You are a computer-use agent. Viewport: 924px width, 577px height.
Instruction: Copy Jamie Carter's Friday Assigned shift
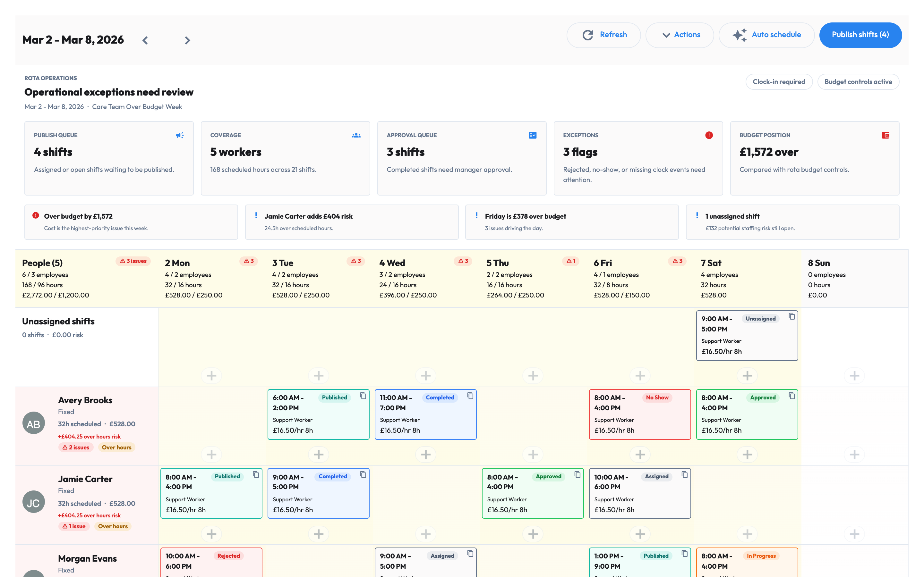[x=685, y=475]
